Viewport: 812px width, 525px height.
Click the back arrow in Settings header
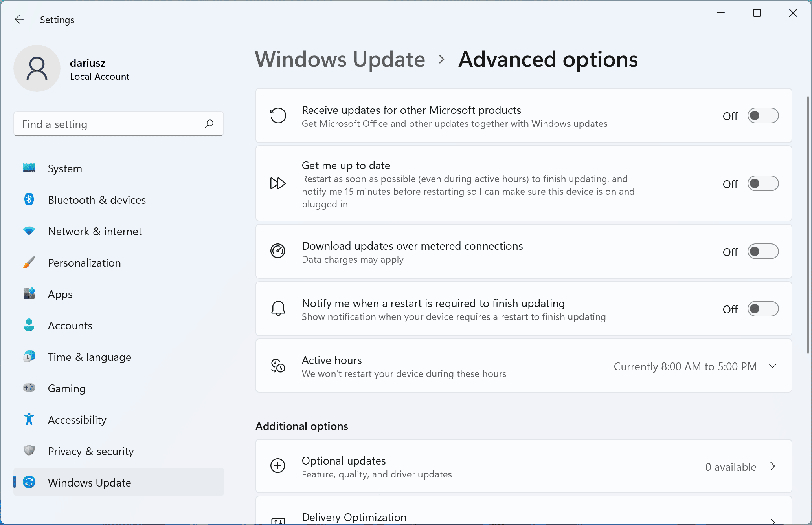[x=19, y=19]
